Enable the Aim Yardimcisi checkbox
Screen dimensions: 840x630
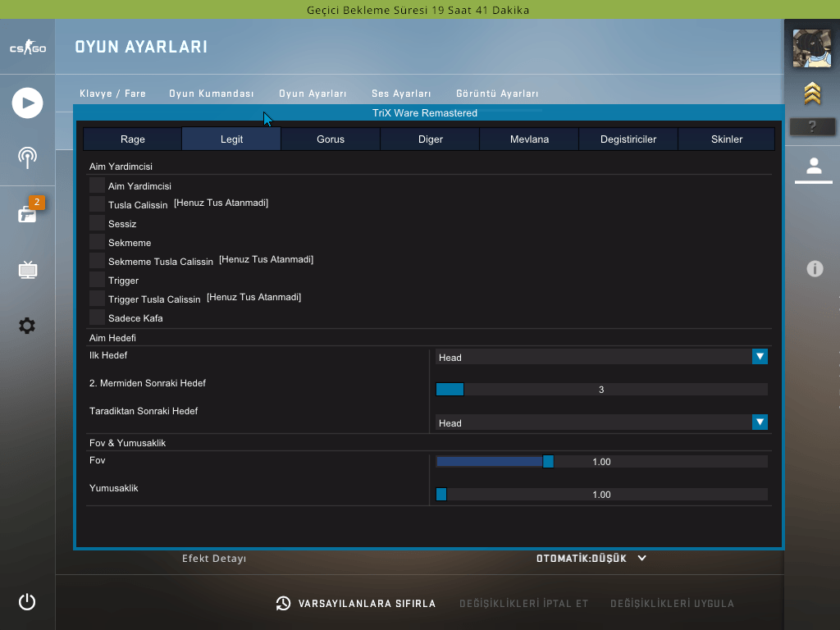[x=97, y=185]
